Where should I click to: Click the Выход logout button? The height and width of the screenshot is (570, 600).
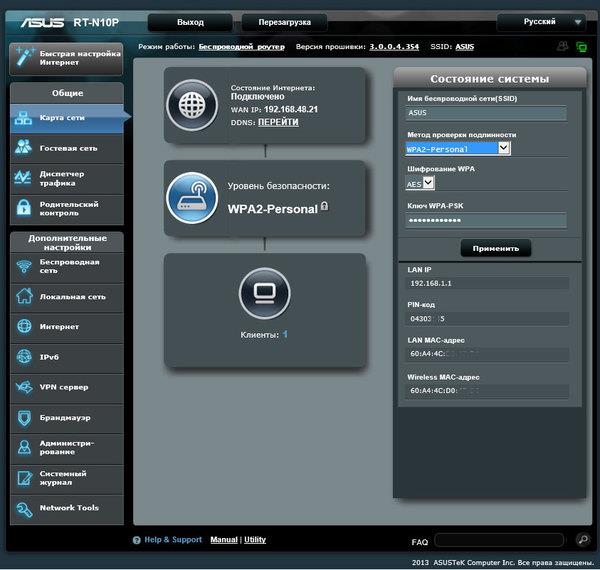(190, 22)
